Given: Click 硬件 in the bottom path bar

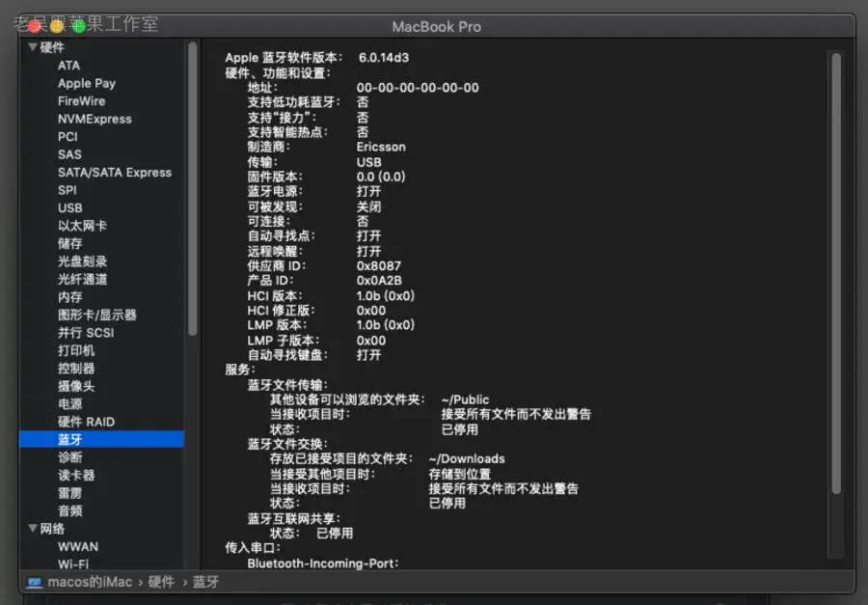Looking at the screenshot, I should [x=161, y=582].
